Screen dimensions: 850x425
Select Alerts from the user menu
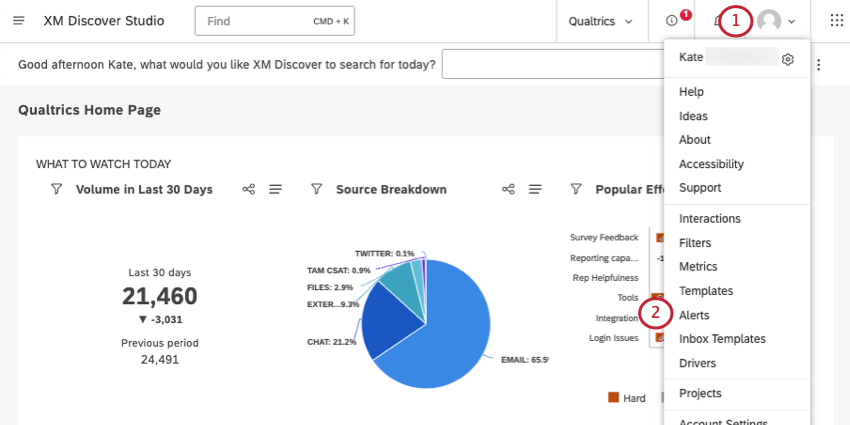tap(694, 315)
